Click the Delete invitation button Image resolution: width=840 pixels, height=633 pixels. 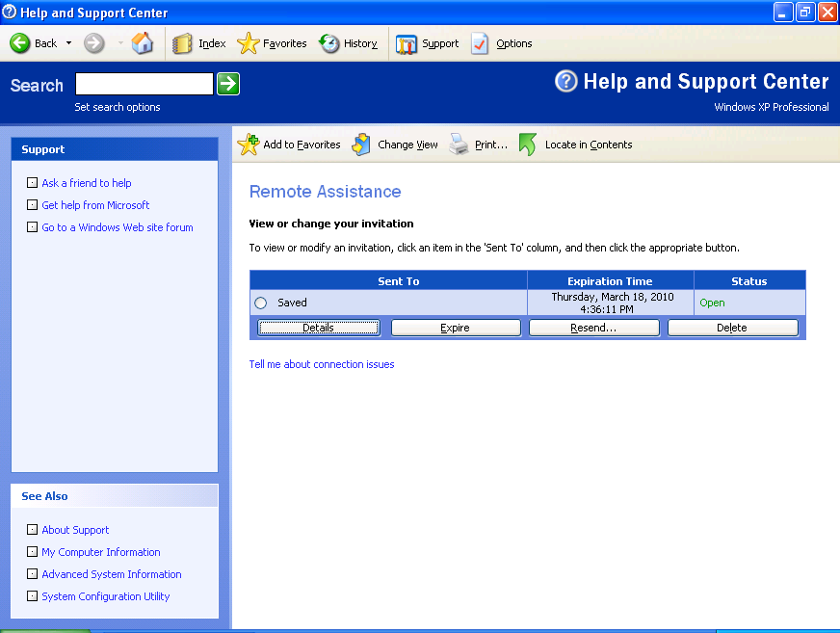733,328
